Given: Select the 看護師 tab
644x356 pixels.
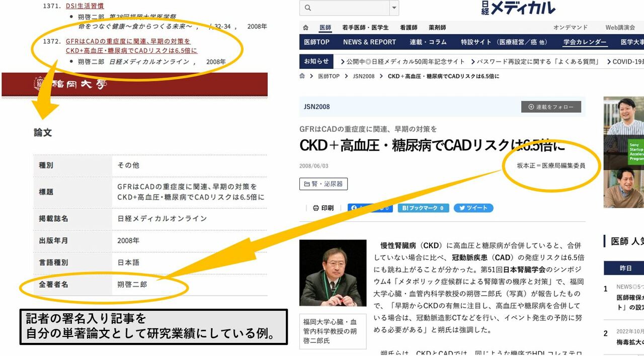Looking at the screenshot, I should point(409,28).
